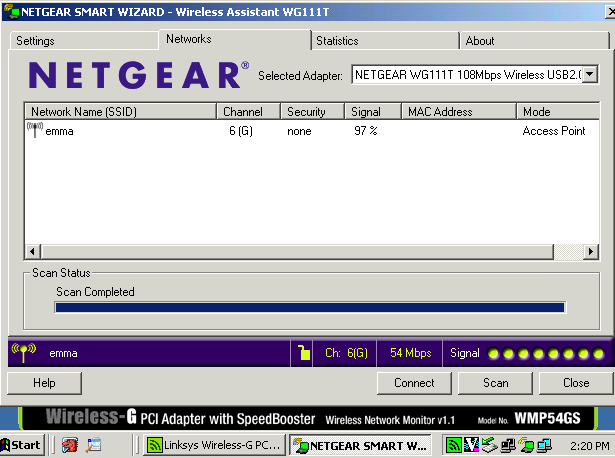Open the Windows Start menu
615x458 pixels.
point(21,445)
